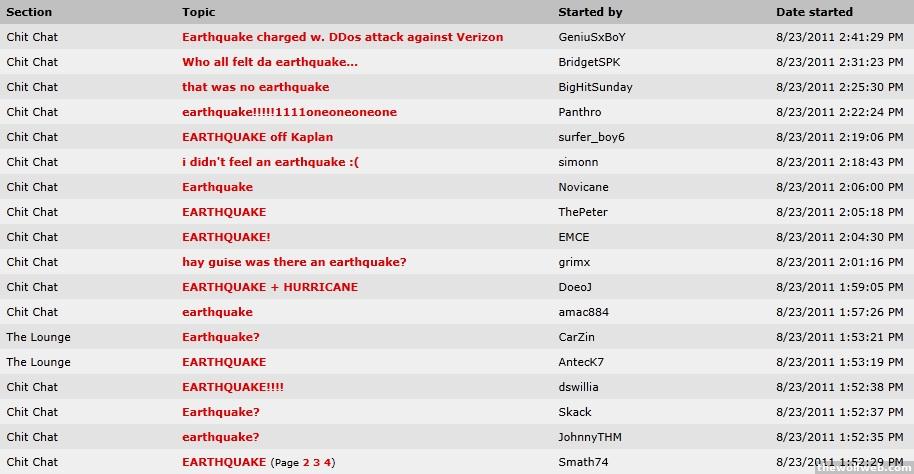
Task: Click the "Started by" column header
Action: pos(590,12)
